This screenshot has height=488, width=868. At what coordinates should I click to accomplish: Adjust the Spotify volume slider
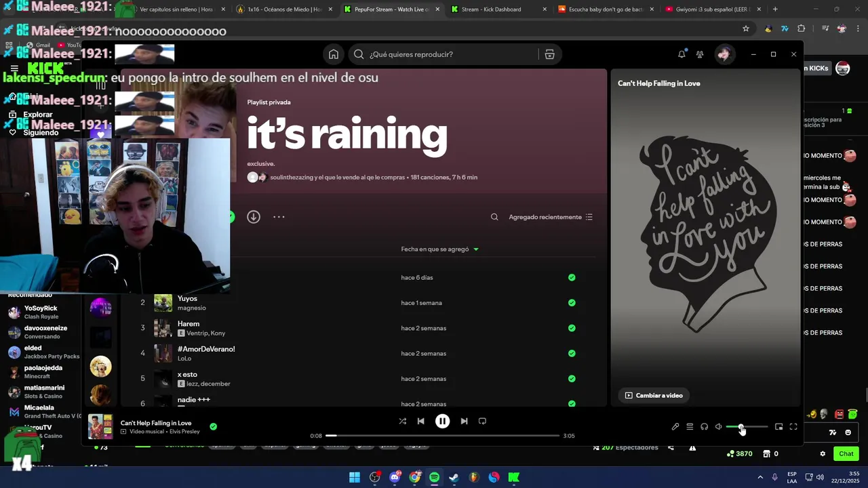click(x=747, y=427)
